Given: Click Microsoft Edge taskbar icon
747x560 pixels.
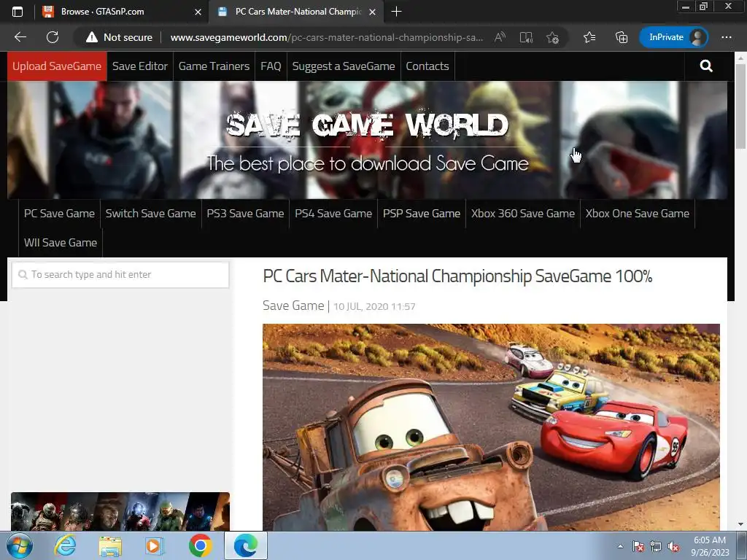Looking at the screenshot, I should pos(246,545).
